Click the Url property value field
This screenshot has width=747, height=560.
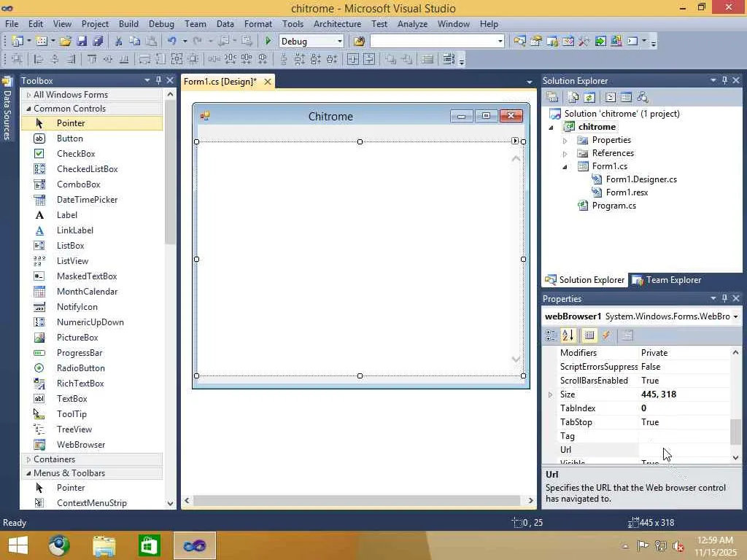click(x=684, y=449)
